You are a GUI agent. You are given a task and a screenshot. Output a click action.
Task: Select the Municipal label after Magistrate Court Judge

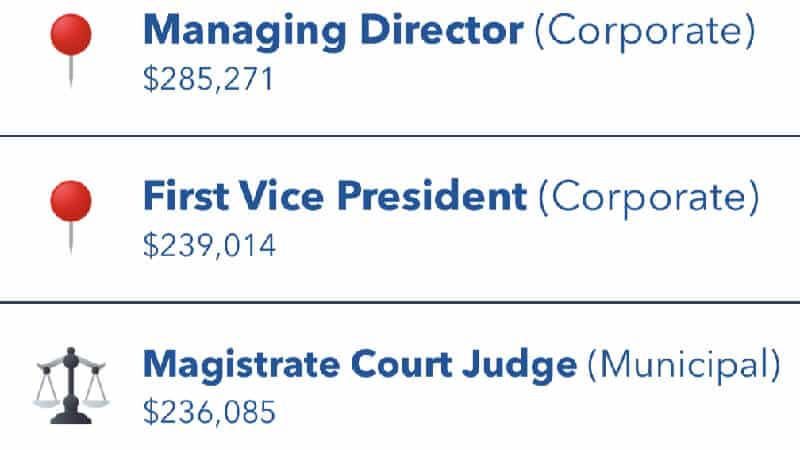pos(683,364)
